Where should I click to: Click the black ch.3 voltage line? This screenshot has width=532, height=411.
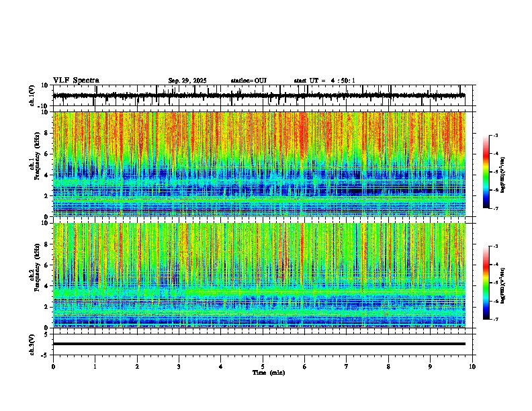[x=259, y=344]
